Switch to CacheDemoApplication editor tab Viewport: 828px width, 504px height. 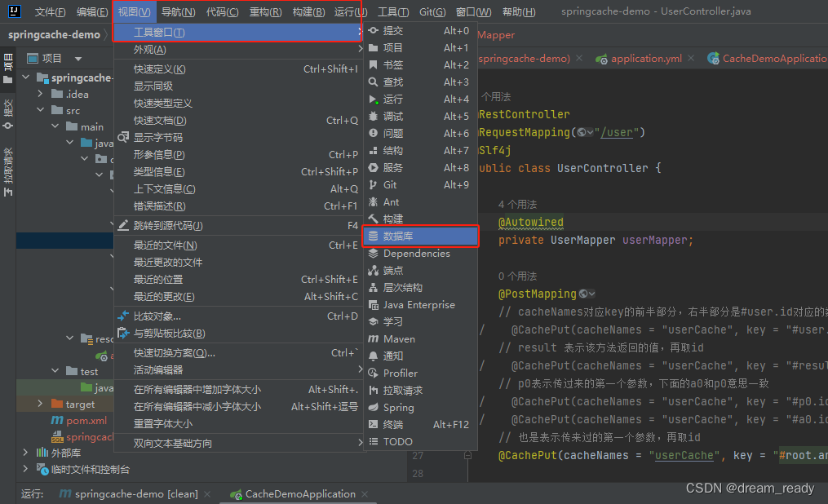coord(768,59)
